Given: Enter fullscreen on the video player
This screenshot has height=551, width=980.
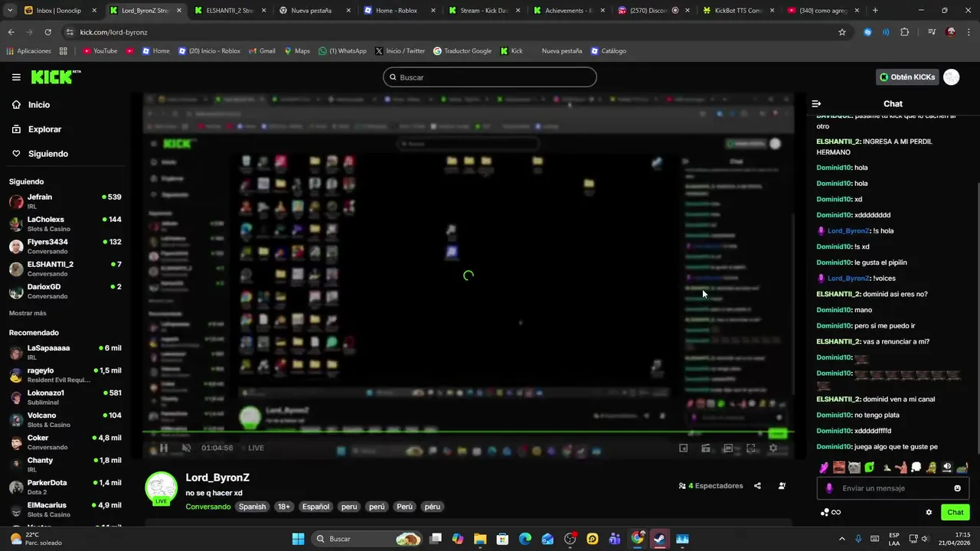Looking at the screenshot, I should 751,448.
